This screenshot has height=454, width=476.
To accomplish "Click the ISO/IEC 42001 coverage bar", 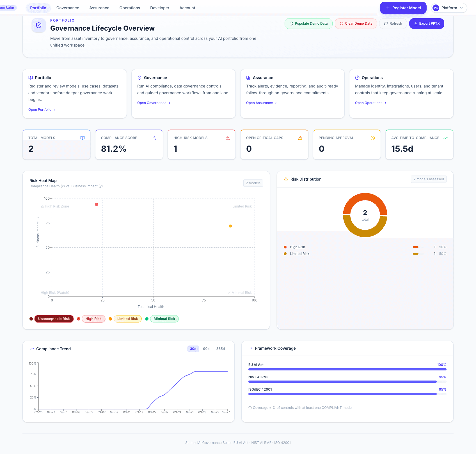I will [x=347, y=394].
